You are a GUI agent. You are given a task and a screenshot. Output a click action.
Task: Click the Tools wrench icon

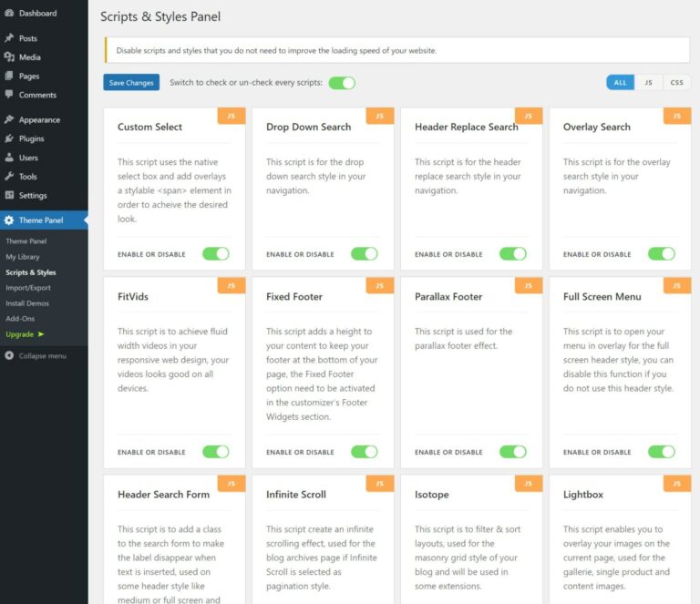click(9, 176)
